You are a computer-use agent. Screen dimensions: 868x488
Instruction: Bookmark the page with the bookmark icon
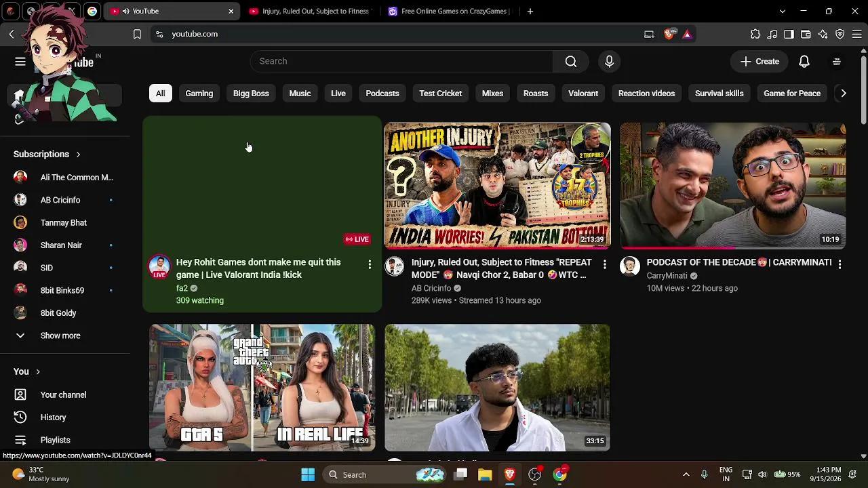137,34
